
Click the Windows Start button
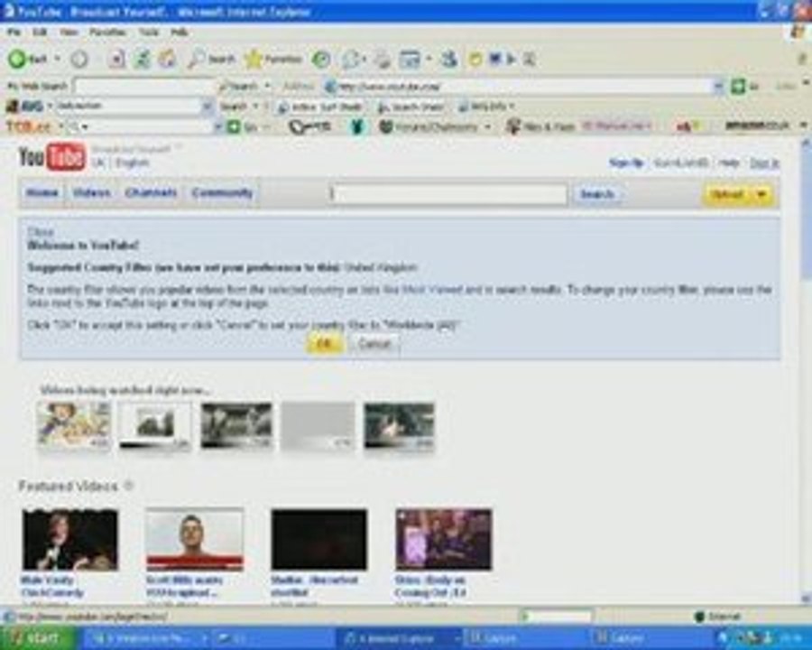(38, 638)
